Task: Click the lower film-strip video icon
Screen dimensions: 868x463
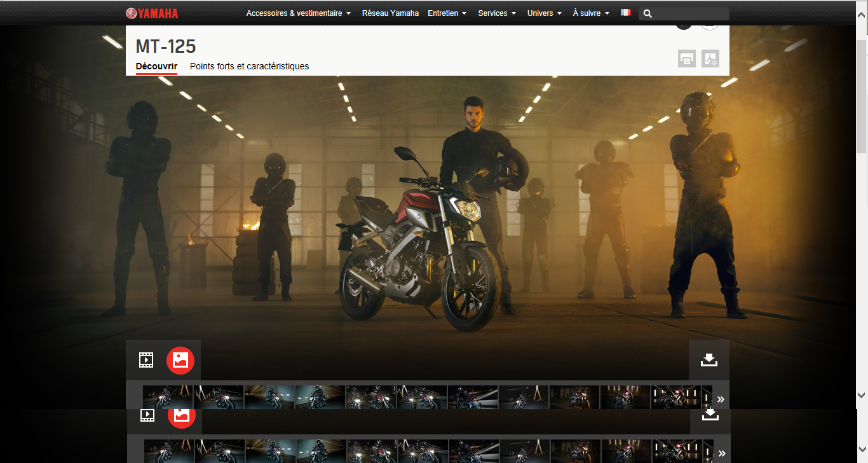Action: pyautogui.click(x=147, y=415)
